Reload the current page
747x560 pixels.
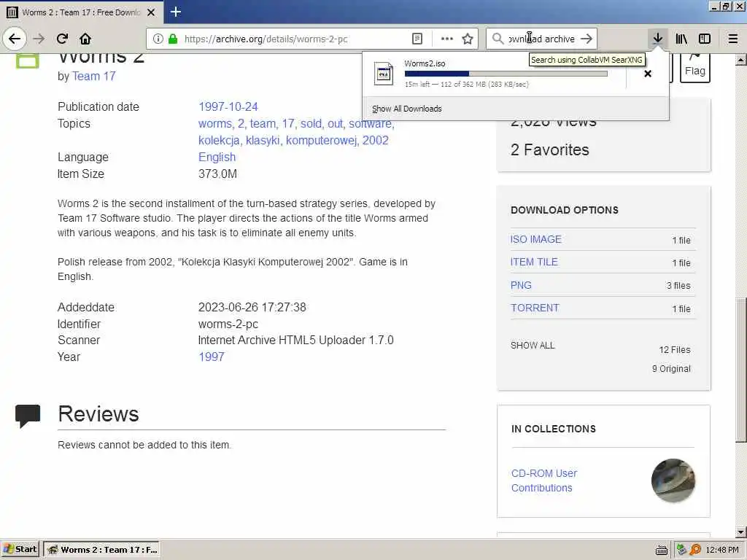tap(62, 39)
